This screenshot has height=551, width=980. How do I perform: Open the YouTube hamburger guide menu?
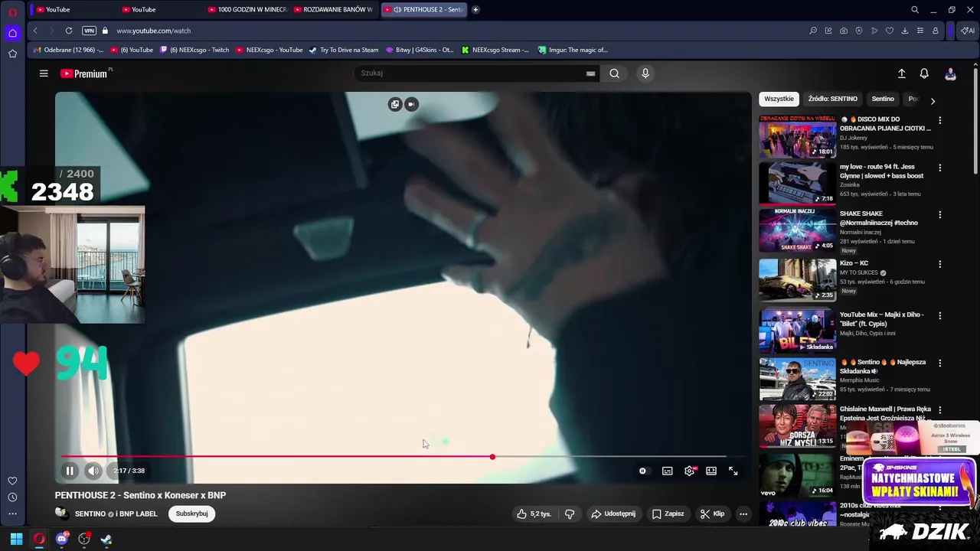click(44, 73)
